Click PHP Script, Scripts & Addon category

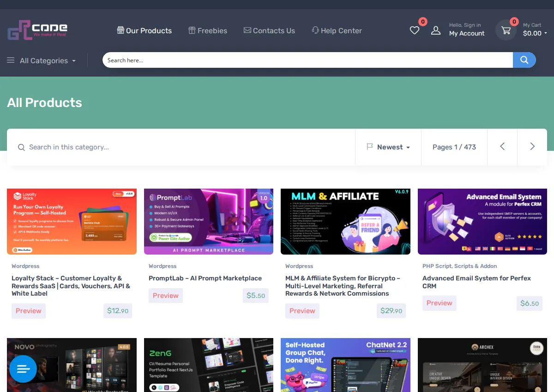pyautogui.click(x=460, y=266)
